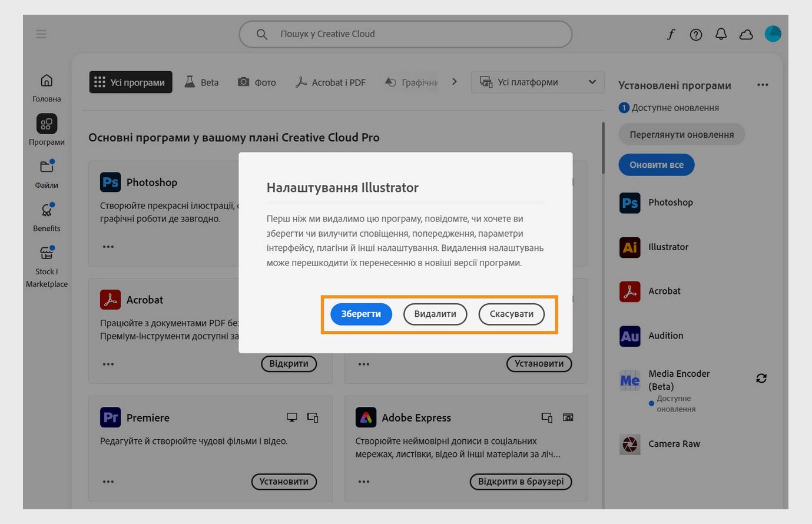Screen dimensions: 812x524
Task: Click the Photoshop card app icon
Action: pyautogui.click(x=110, y=182)
